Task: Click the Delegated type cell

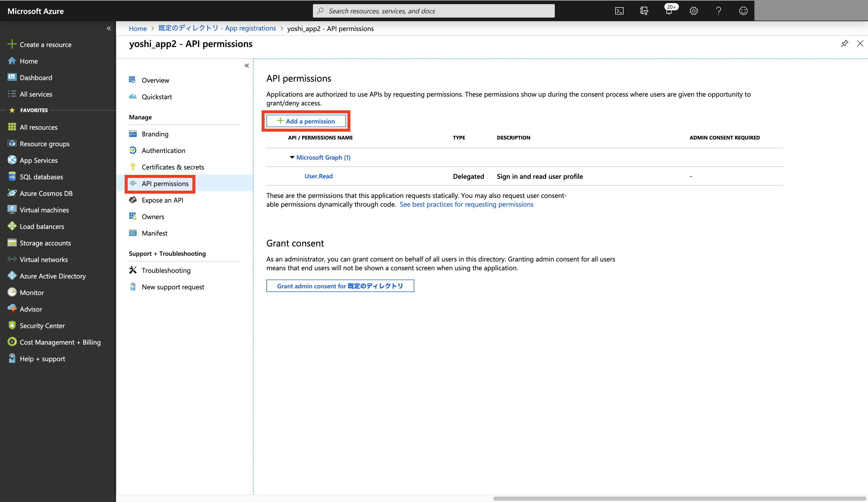Action: (468, 176)
